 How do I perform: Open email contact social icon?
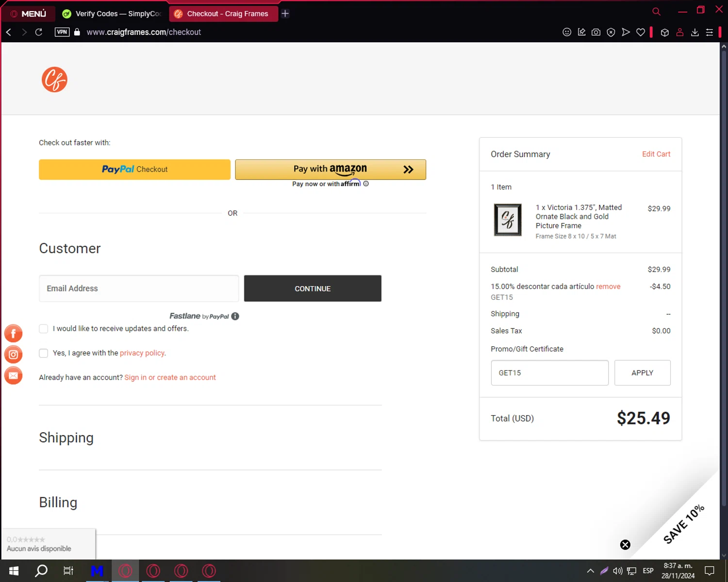coord(13,375)
